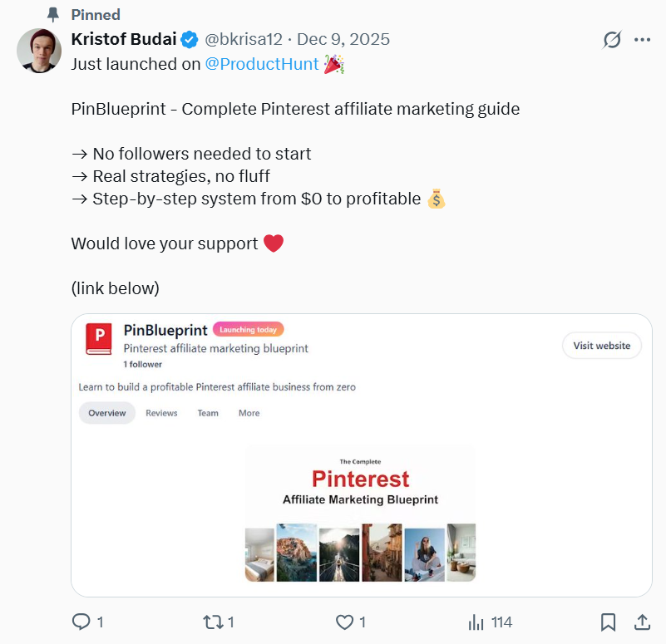This screenshot has width=666, height=644.
Task: Open the three-dot more options menu
Action: (x=642, y=40)
